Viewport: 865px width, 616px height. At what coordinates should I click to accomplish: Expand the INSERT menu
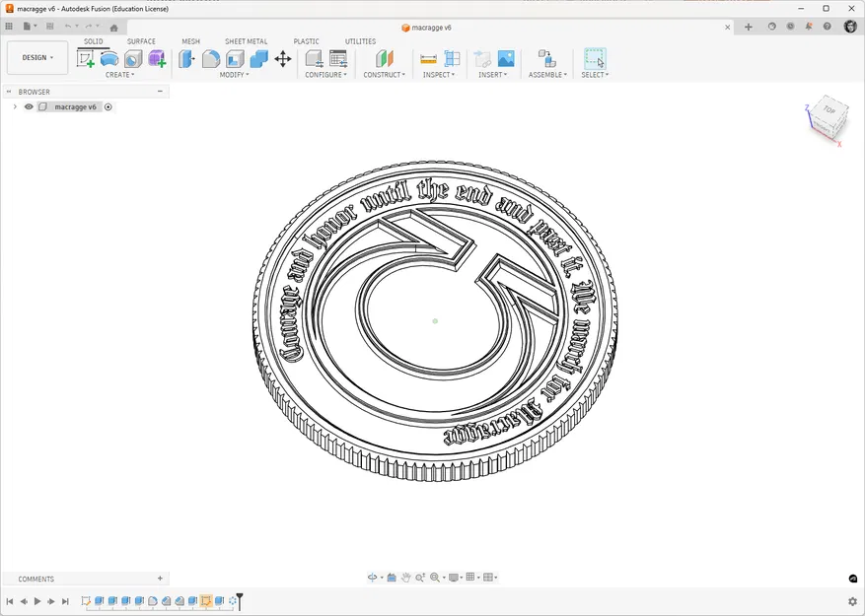(492, 75)
